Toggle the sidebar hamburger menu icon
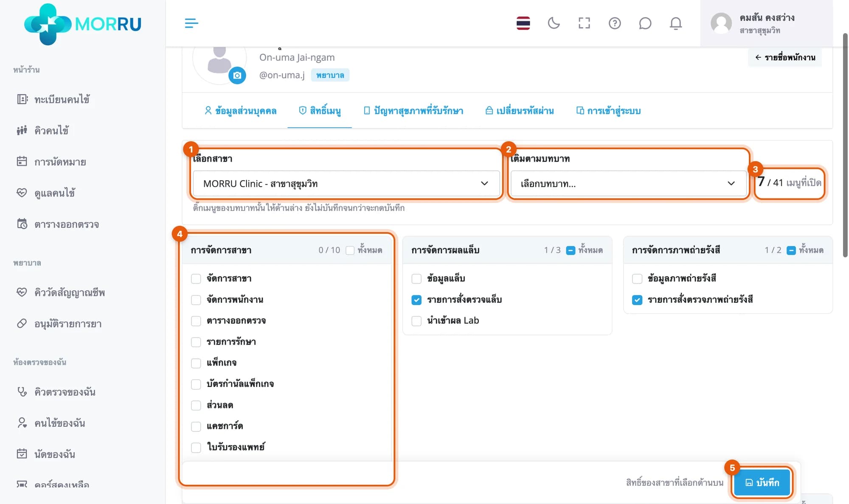This screenshot has height=504, width=849. coord(191,23)
